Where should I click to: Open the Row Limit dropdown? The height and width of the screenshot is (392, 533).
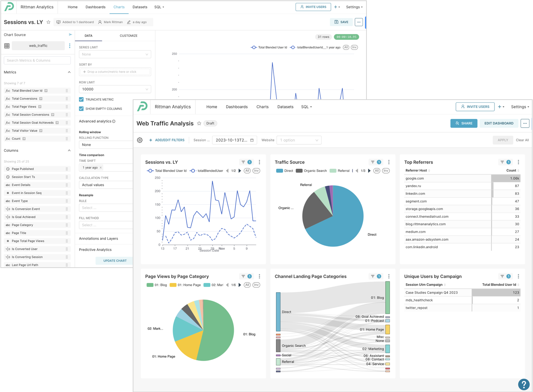tap(115, 89)
